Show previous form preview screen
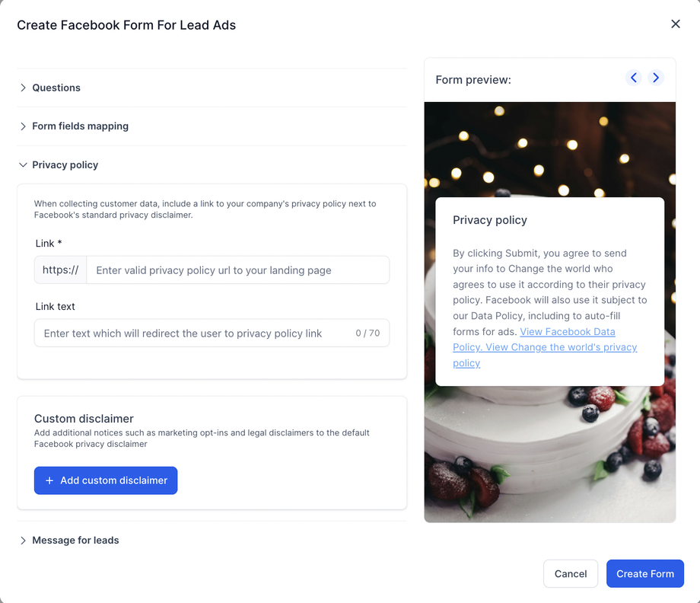 634,78
